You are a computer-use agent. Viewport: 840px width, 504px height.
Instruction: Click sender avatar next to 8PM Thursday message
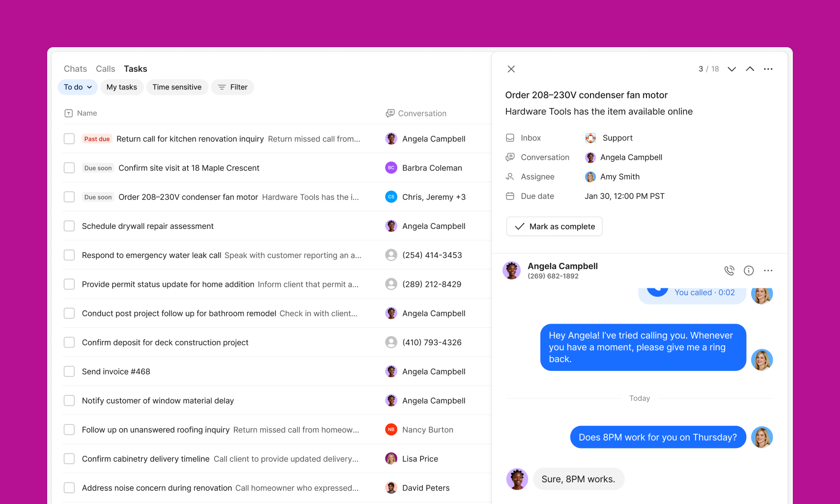point(762,437)
